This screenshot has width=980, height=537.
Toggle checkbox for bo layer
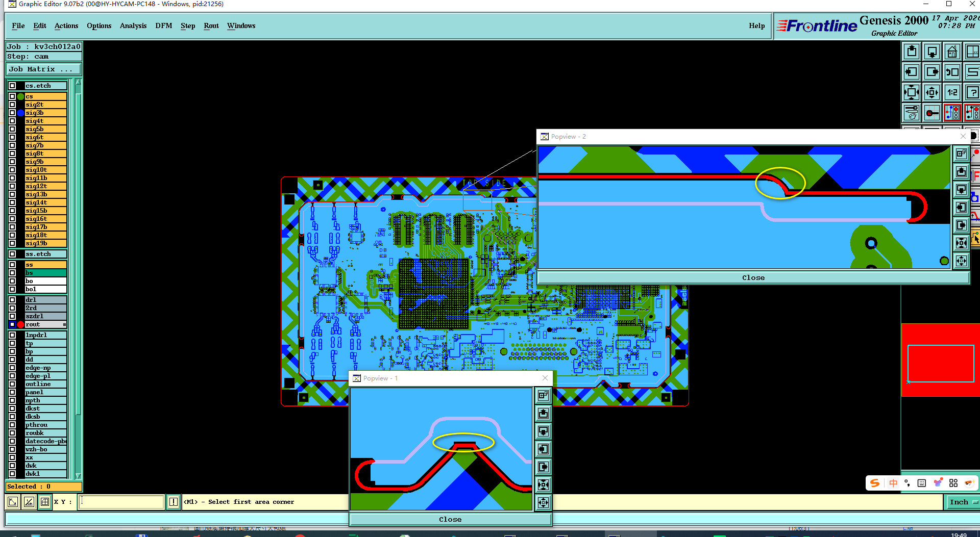tap(12, 281)
